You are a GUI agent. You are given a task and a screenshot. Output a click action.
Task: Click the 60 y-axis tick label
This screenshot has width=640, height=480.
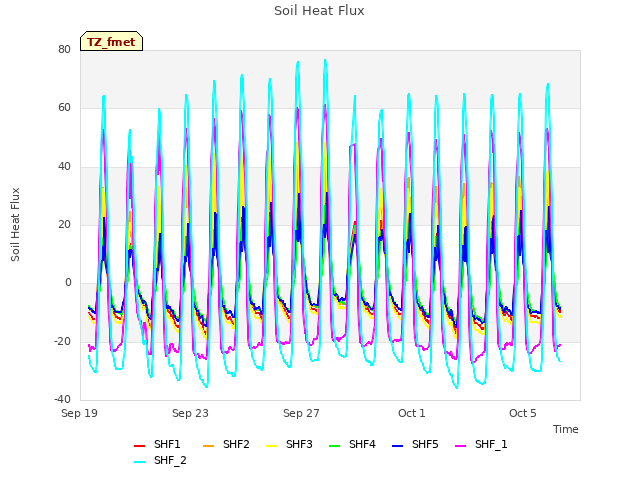pos(64,108)
